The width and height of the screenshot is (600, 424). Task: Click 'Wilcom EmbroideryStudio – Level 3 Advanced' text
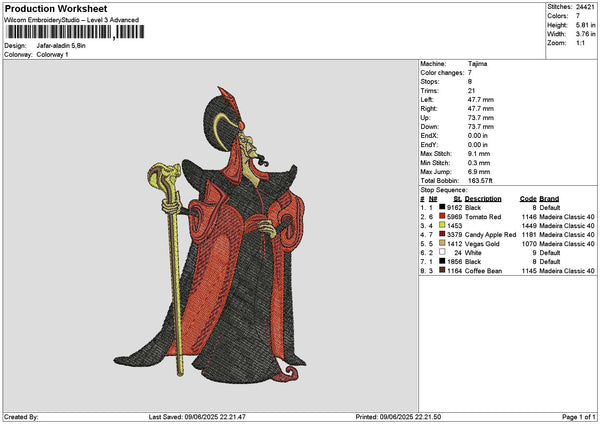coord(72,20)
